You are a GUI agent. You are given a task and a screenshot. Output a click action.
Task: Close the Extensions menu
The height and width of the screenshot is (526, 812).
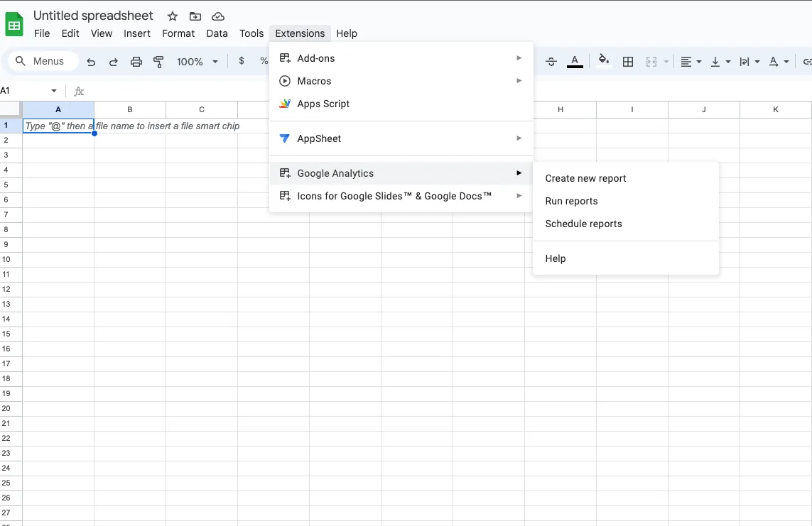300,33
